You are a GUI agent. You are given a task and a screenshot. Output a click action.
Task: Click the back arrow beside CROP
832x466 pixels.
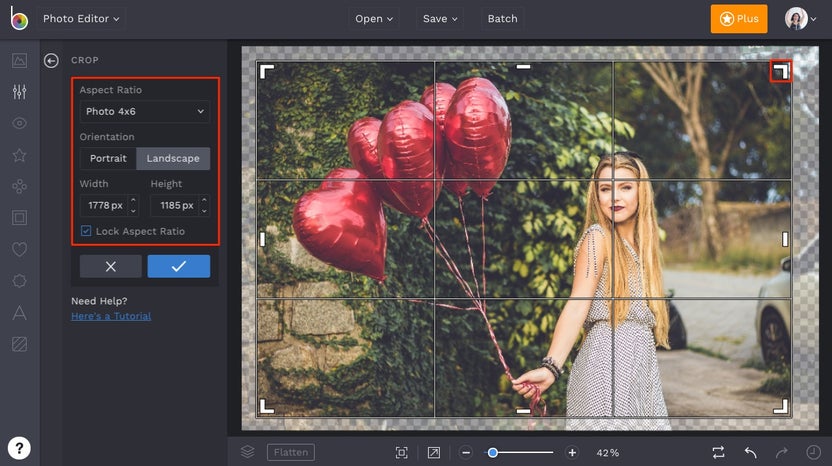tap(51, 61)
